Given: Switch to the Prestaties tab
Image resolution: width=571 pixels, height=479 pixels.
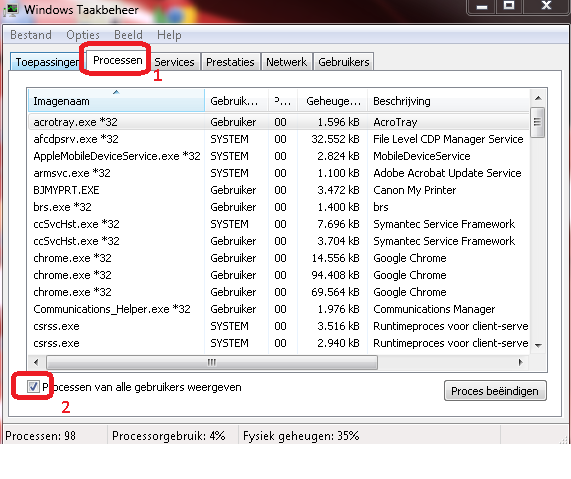Looking at the screenshot, I should coord(230,62).
